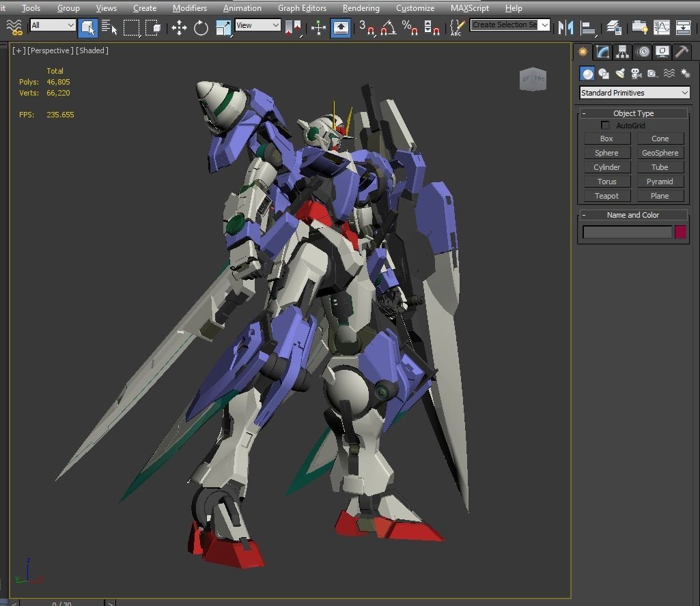Select Cameras category icon
Screen dimensions: 700x606
pos(636,74)
